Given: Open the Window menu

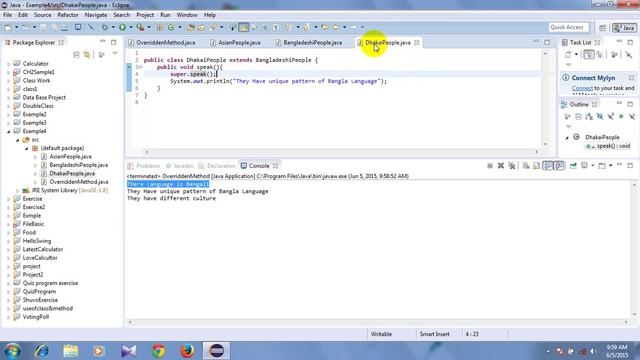Looking at the screenshot, I should click(187, 15).
